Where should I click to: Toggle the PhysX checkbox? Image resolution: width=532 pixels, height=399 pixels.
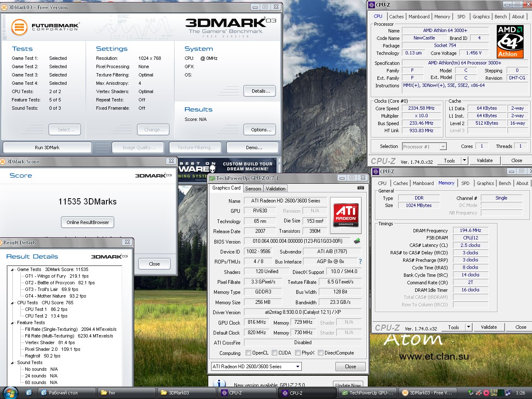coord(298,353)
